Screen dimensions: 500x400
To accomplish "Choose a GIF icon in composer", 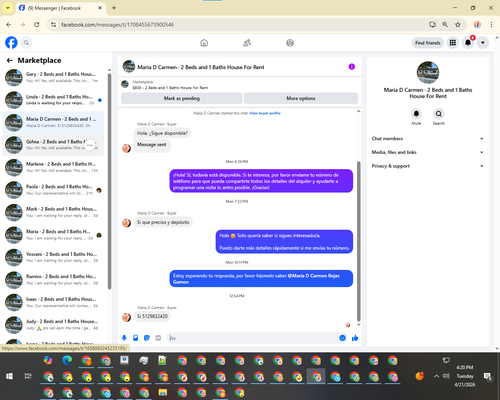I will point(158,338).
